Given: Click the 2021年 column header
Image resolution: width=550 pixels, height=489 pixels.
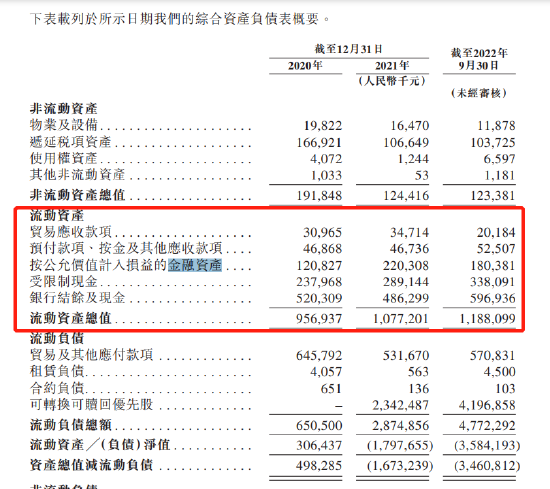Looking at the screenshot, I should 392,66.
